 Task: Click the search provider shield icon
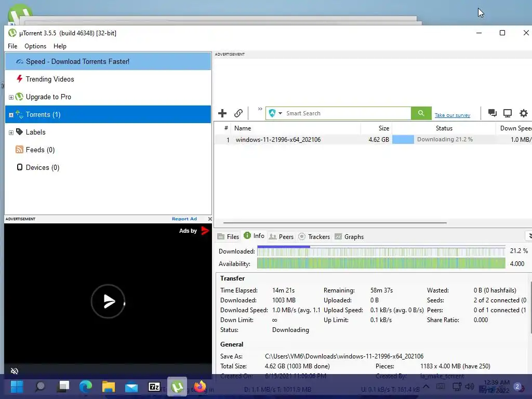(x=272, y=113)
